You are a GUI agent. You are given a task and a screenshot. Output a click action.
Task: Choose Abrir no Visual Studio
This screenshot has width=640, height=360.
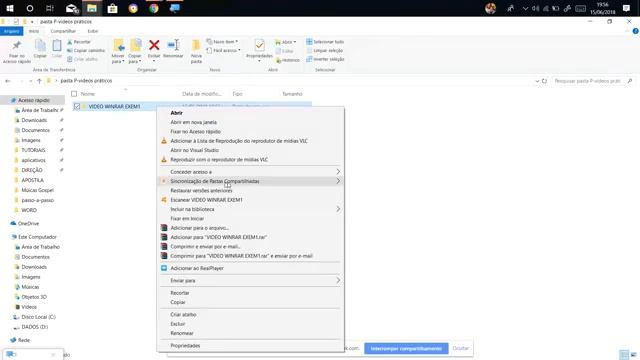click(250, 150)
